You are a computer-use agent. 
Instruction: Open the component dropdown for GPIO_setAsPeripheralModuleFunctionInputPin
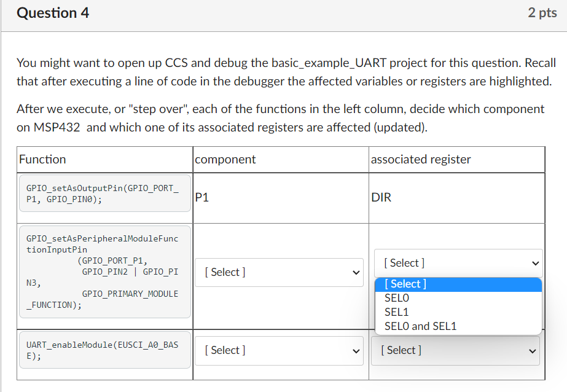[x=280, y=272]
